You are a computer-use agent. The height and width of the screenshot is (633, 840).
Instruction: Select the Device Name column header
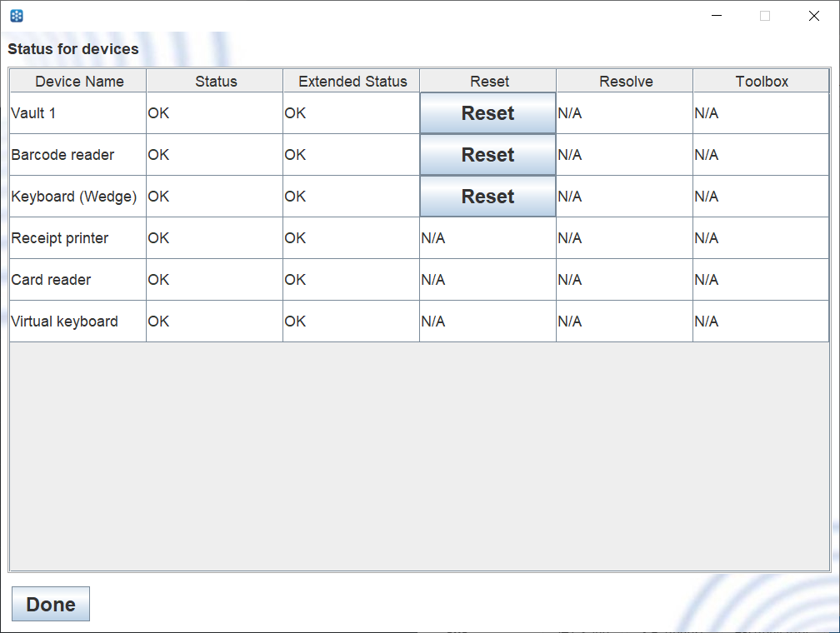pos(79,81)
